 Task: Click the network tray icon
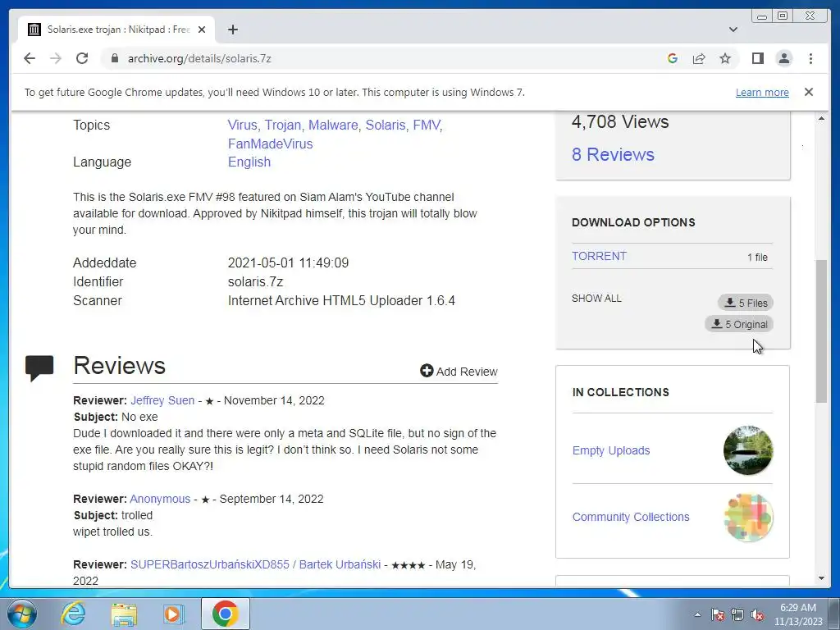(737, 614)
